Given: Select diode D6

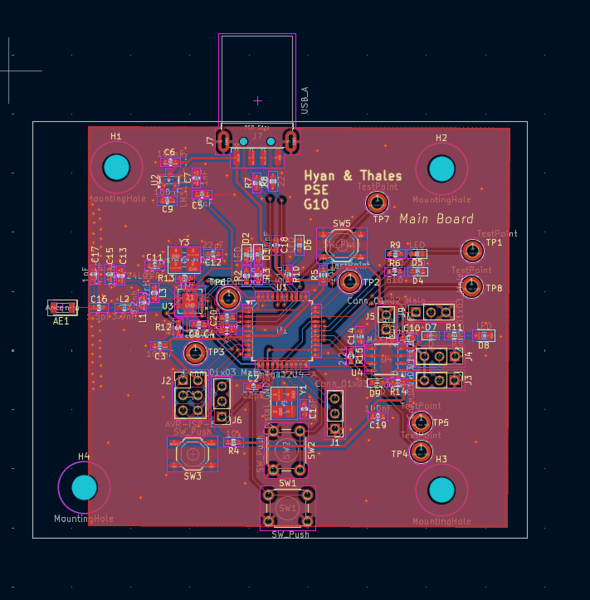Looking at the screenshot, I should (300, 245).
